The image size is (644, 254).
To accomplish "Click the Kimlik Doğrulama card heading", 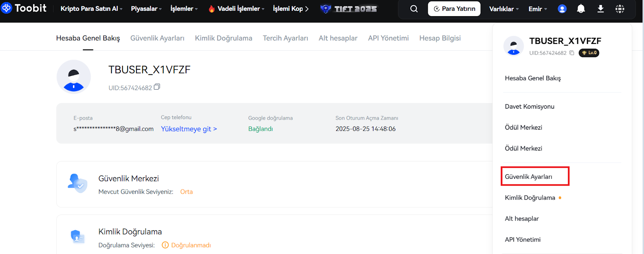I will point(130,232).
